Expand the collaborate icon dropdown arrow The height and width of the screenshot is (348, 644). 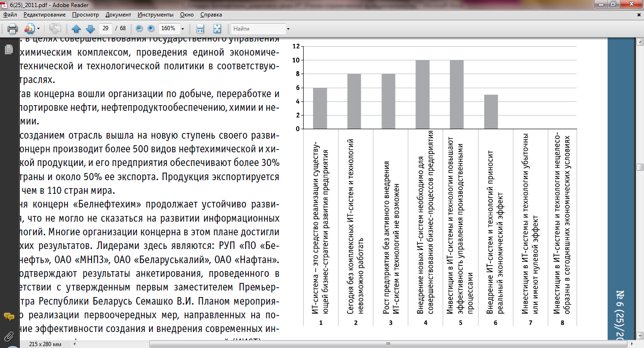[39, 29]
